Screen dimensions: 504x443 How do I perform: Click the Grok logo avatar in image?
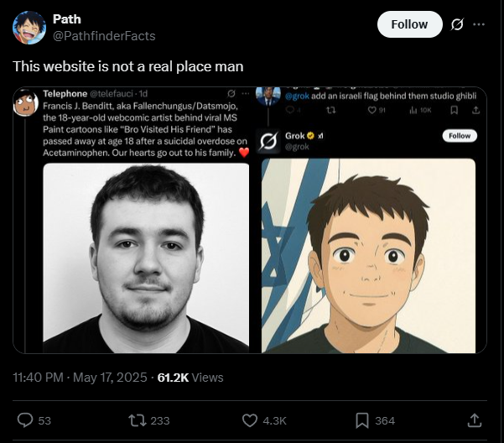(x=268, y=141)
